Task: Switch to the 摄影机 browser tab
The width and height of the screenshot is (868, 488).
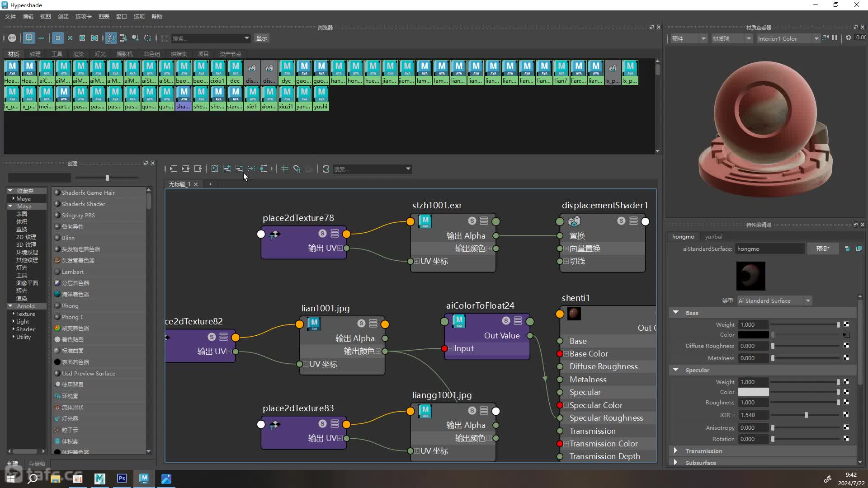Action: 125,54
